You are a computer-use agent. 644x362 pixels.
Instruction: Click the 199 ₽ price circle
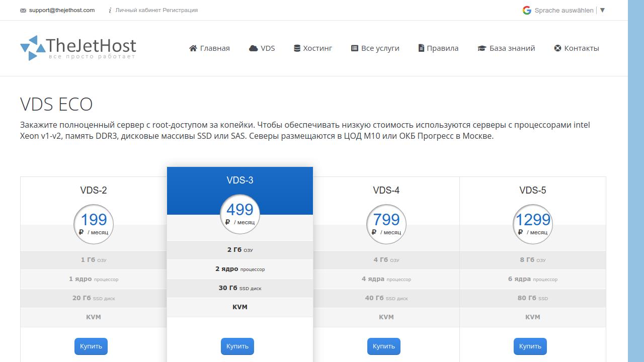pos(94,224)
